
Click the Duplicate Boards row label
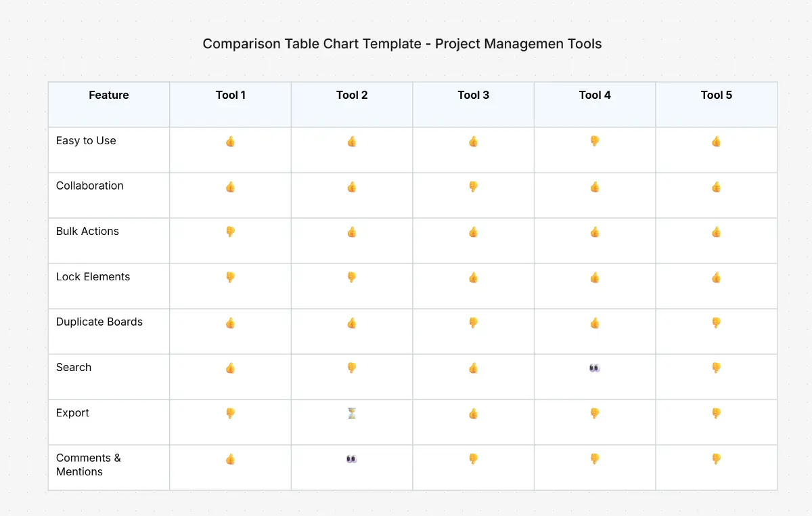99,322
